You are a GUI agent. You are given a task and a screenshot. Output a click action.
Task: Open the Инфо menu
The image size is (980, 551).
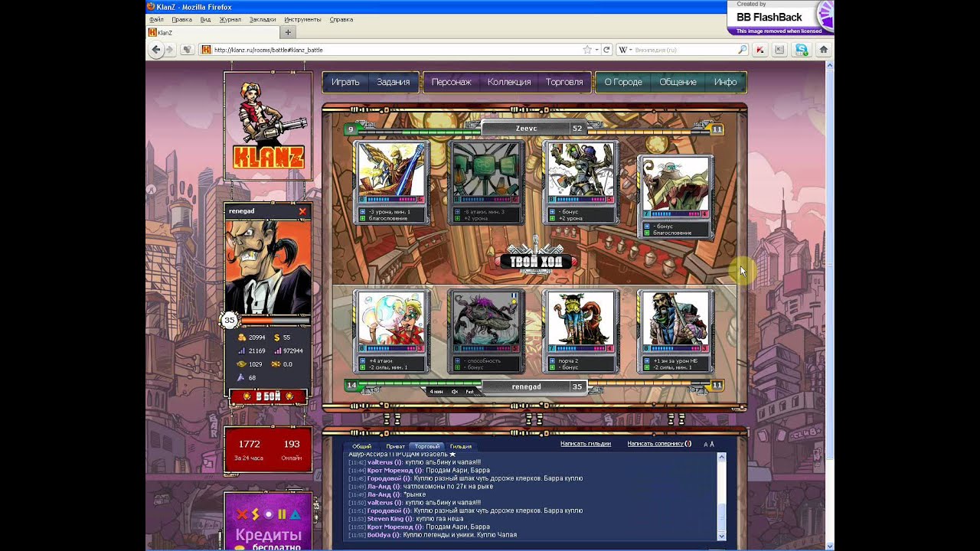coord(725,82)
